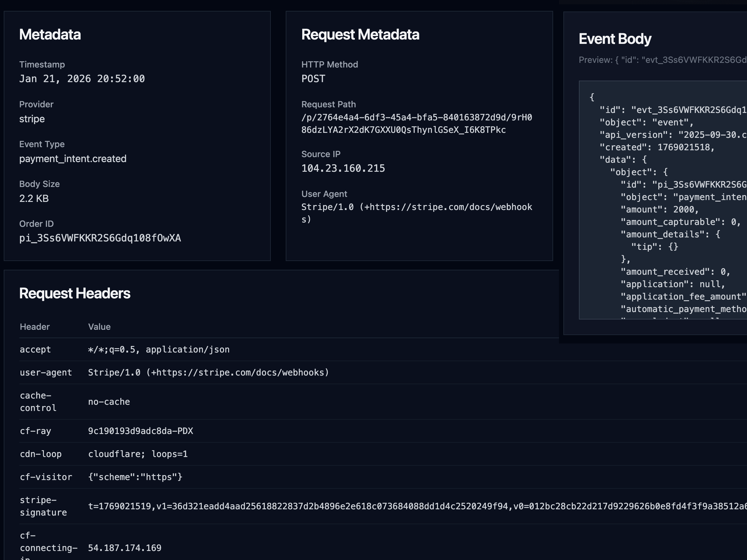This screenshot has height=560, width=747.
Task: Click the Request Headers heading
Action: coord(75,293)
